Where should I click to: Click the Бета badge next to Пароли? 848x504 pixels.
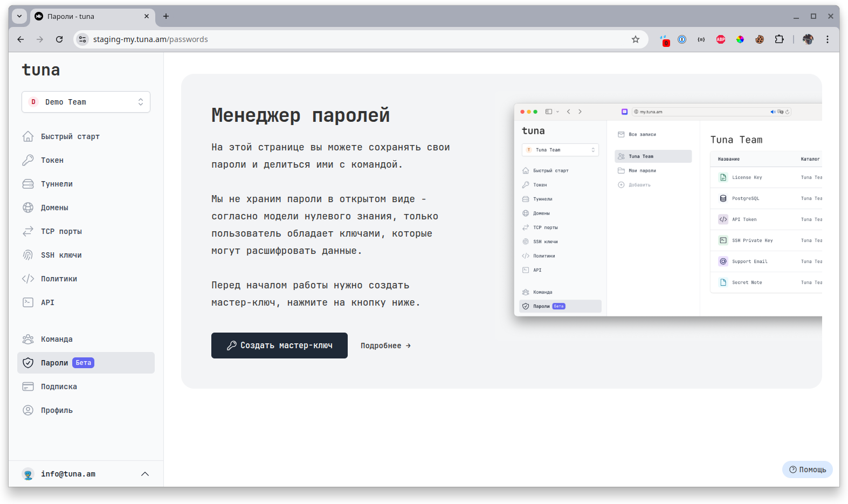pyautogui.click(x=83, y=363)
